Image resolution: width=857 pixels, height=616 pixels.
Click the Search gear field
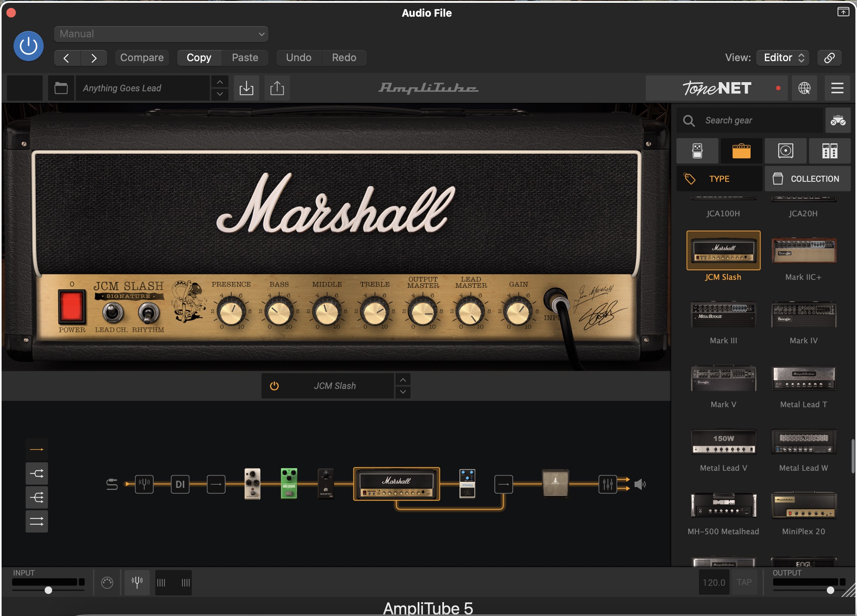point(750,120)
